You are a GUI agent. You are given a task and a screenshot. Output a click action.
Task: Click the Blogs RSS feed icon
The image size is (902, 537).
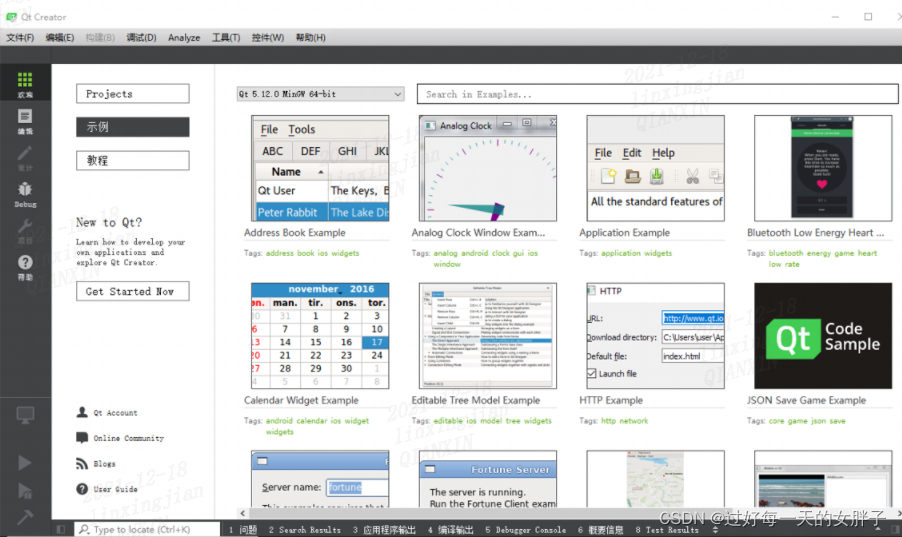[82, 463]
